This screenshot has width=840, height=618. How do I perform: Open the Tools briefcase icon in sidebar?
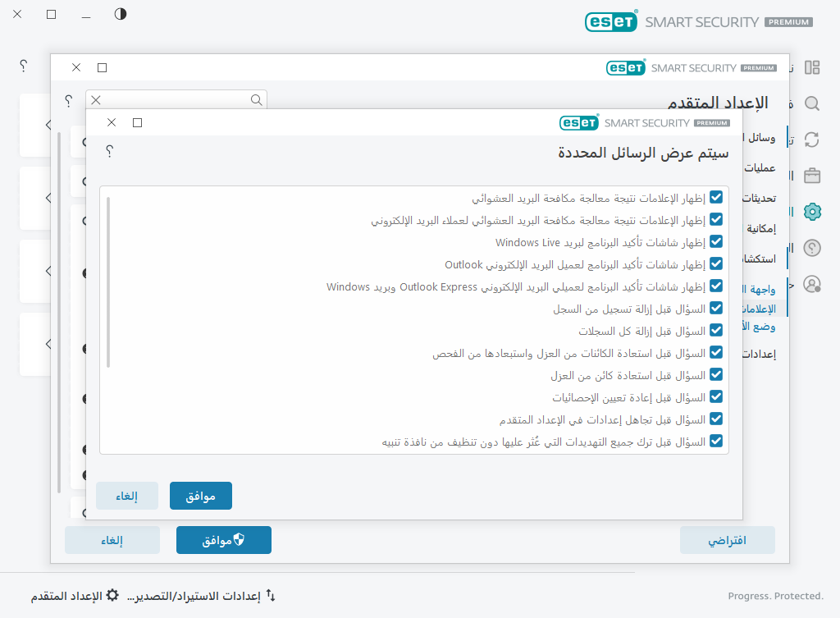[x=811, y=175]
